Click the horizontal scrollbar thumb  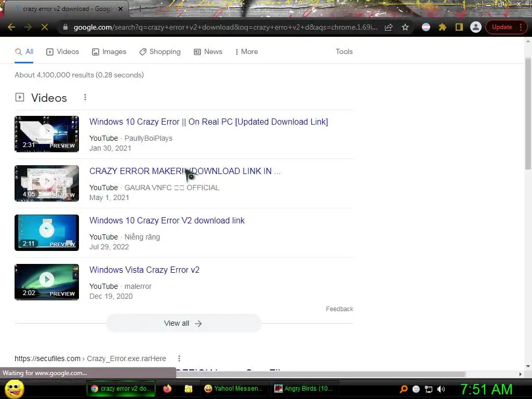click(321, 374)
